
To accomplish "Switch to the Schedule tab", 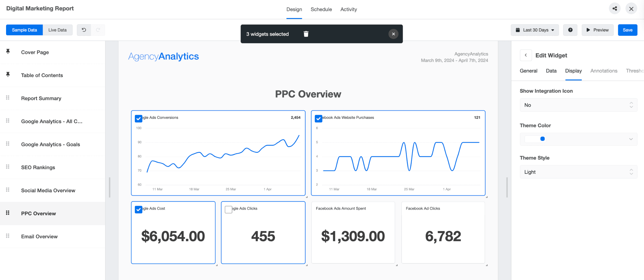I will (321, 9).
